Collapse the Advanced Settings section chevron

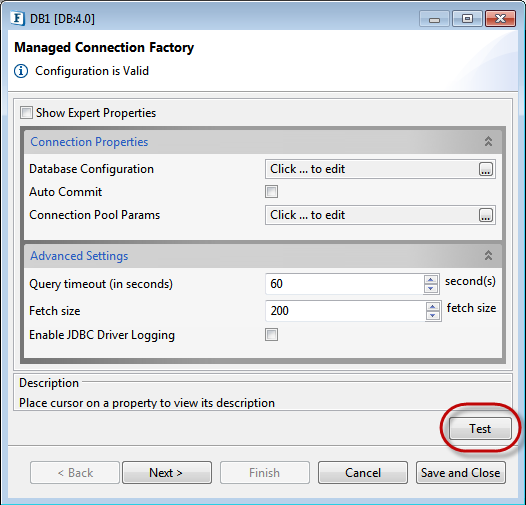tap(488, 256)
